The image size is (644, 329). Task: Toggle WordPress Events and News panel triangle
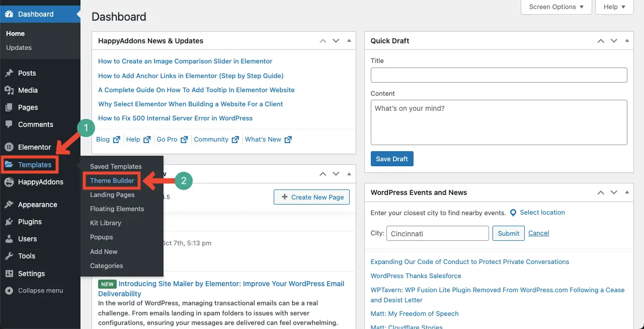point(626,192)
